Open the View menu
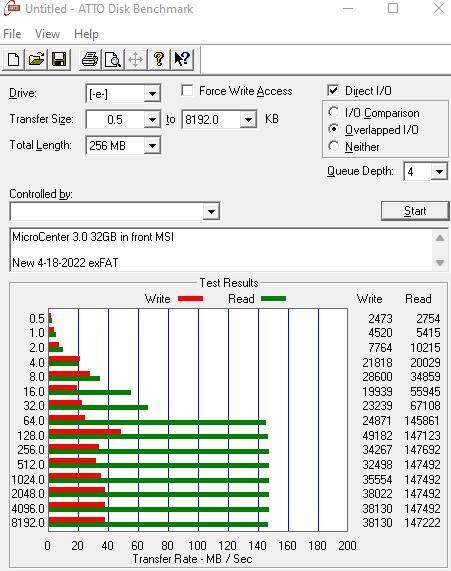 coord(47,34)
